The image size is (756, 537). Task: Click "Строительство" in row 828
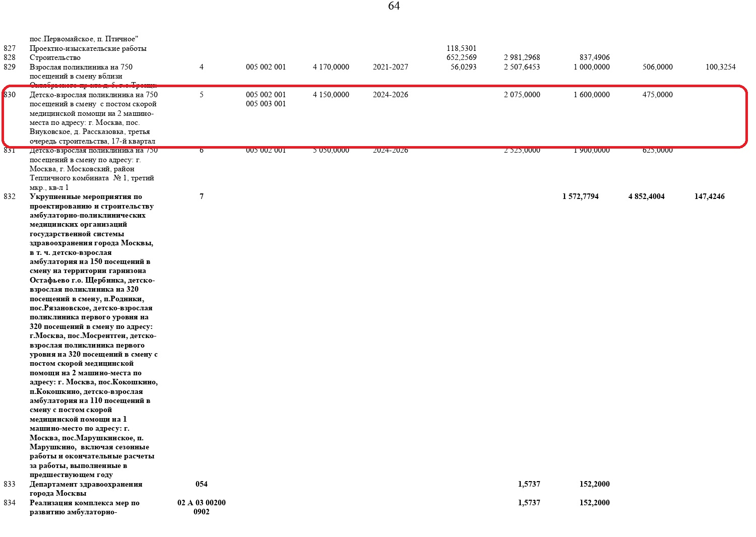click(55, 57)
